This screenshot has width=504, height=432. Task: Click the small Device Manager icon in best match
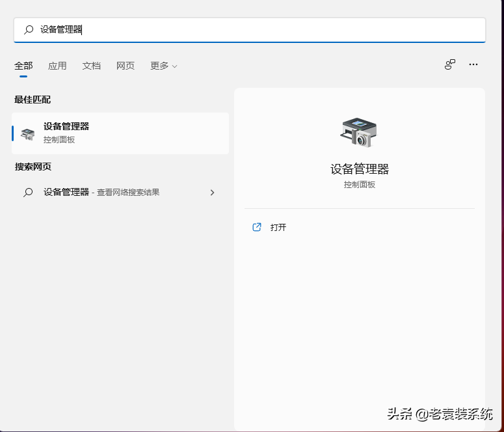(28, 134)
